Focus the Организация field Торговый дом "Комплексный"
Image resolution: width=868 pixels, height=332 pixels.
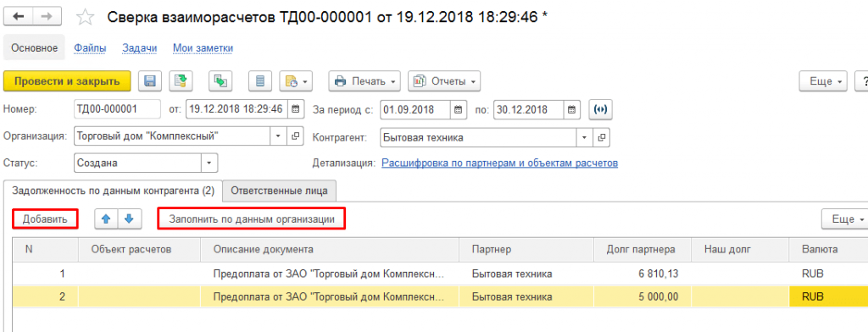click(x=172, y=136)
